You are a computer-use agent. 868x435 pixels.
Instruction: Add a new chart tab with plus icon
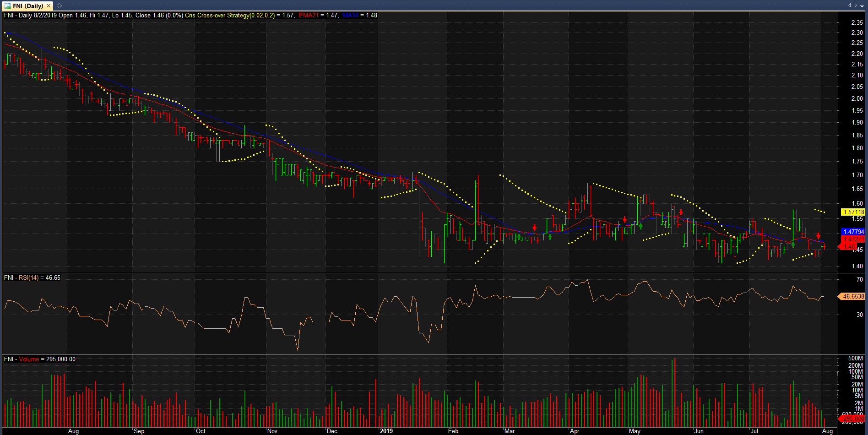pos(59,6)
